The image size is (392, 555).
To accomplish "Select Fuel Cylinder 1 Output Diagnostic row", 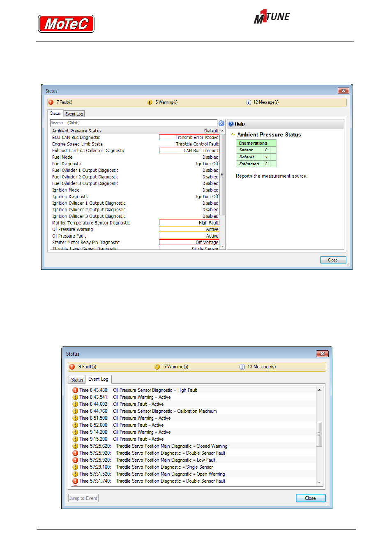I will click(x=135, y=170).
